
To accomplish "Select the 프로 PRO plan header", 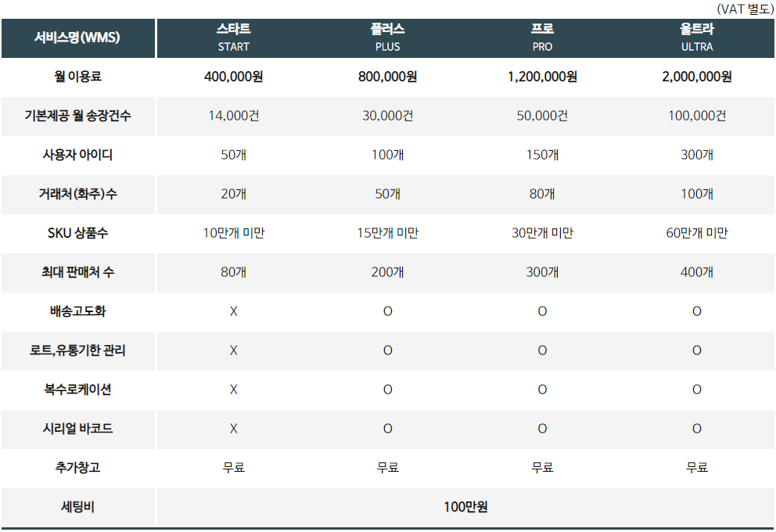I will point(542,38).
